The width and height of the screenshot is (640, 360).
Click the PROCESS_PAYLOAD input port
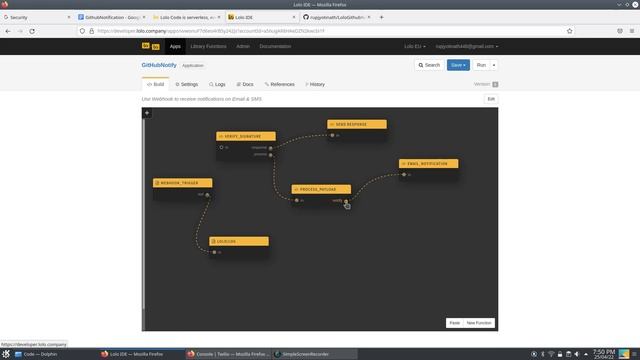(x=297, y=200)
